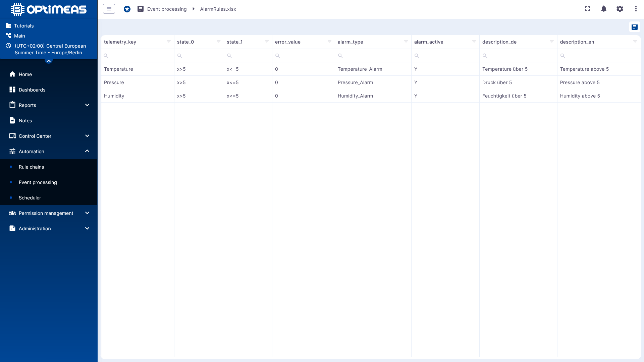Image resolution: width=644 pixels, height=362 pixels.
Task: Sort by alarm_type column header
Action: pyautogui.click(x=350, y=42)
